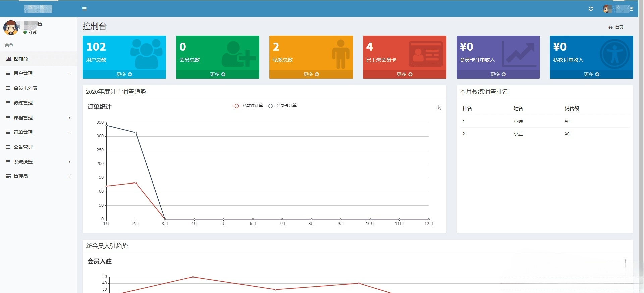644x293 pixels.
Task: Open user avatar menu in top bar
Action: pos(607,9)
